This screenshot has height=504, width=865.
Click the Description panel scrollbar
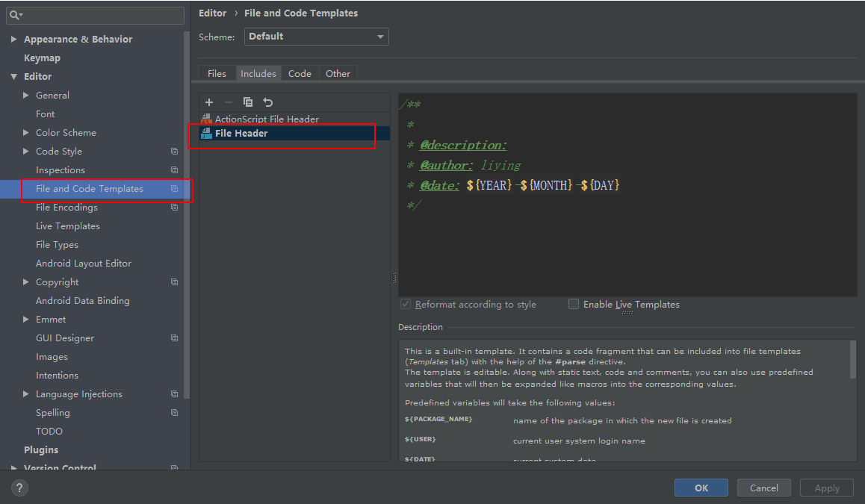coord(853,360)
